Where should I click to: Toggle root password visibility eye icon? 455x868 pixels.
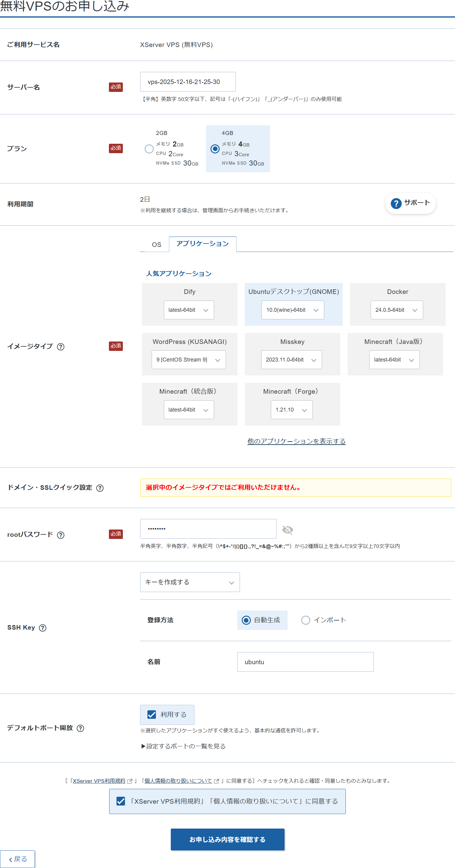(288, 530)
